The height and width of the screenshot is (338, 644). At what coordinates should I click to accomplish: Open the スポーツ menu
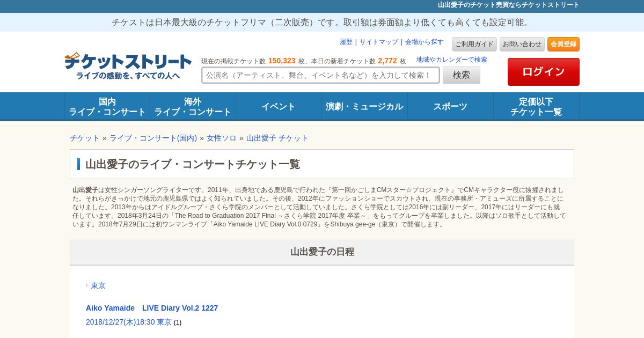click(450, 106)
